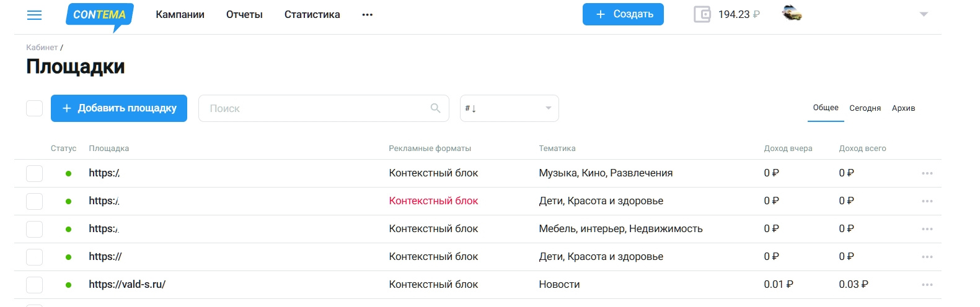This screenshot has width=980, height=307.
Task: Switch to the Сегодня tab
Action: click(865, 108)
